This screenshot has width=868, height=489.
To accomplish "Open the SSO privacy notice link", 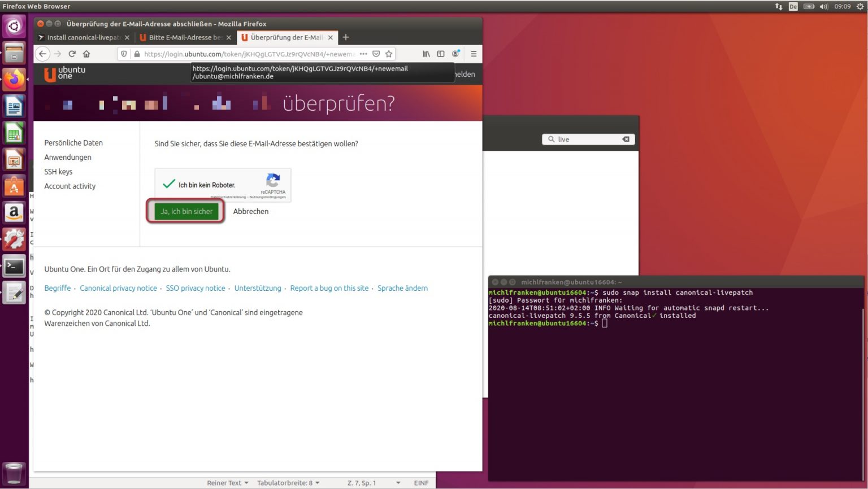I will tap(196, 288).
